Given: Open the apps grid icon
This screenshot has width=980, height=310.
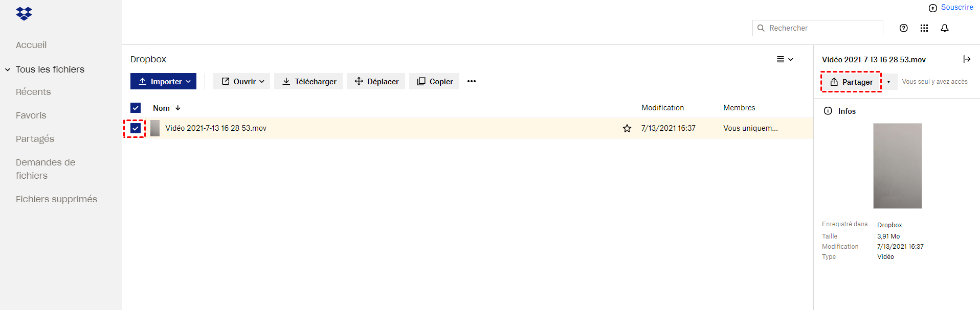Looking at the screenshot, I should (x=924, y=28).
